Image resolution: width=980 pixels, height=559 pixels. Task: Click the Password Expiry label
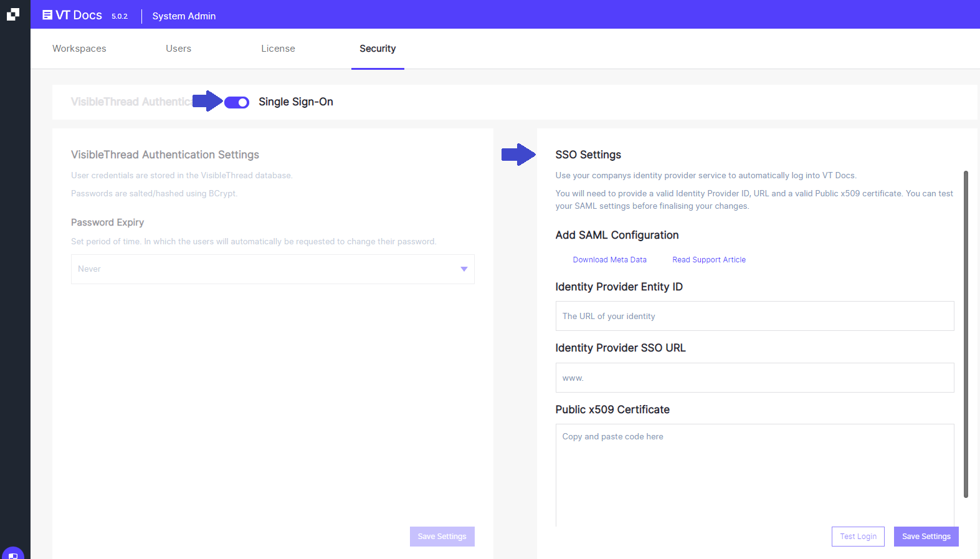(107, 222)
